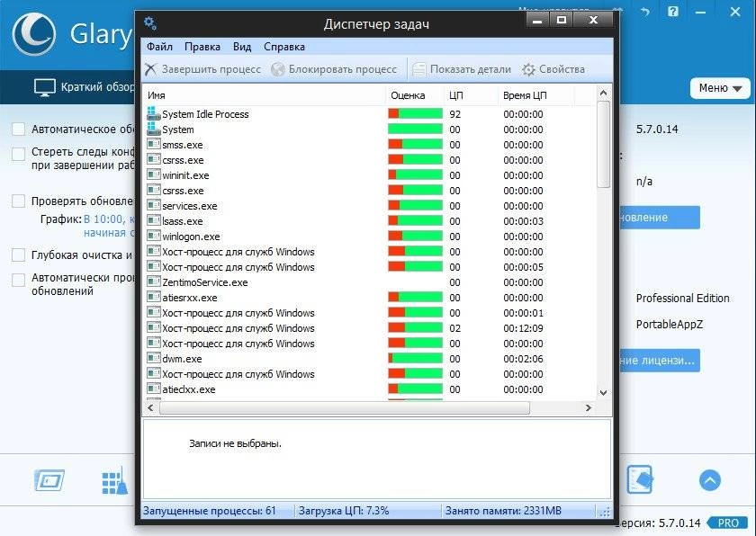Click Show Details toolbar button
This screenshot has height=536, width=756.
point(462,69)
